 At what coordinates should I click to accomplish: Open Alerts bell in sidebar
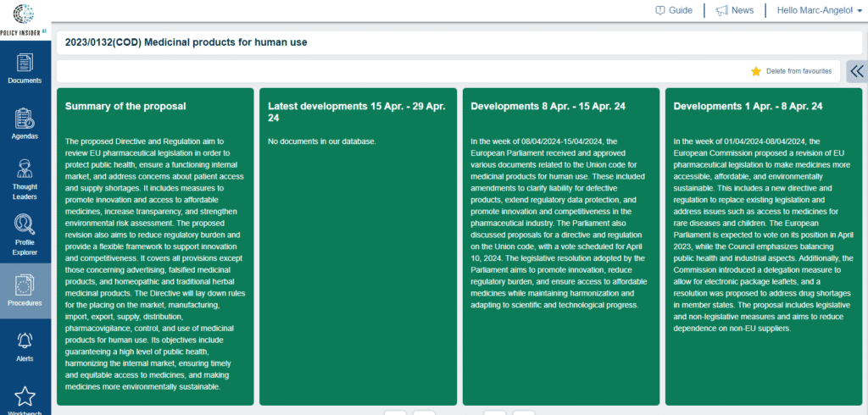[25, 347]
